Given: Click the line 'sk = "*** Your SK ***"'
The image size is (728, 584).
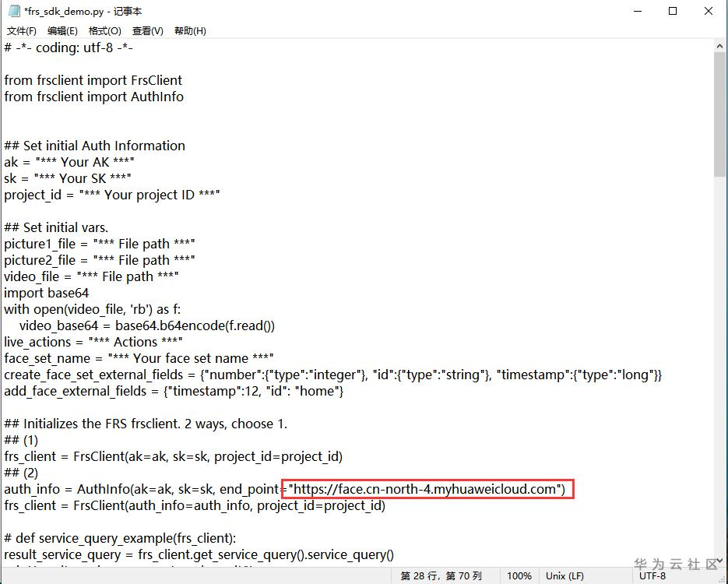Looking at the screenshot, I should [68, 178].
